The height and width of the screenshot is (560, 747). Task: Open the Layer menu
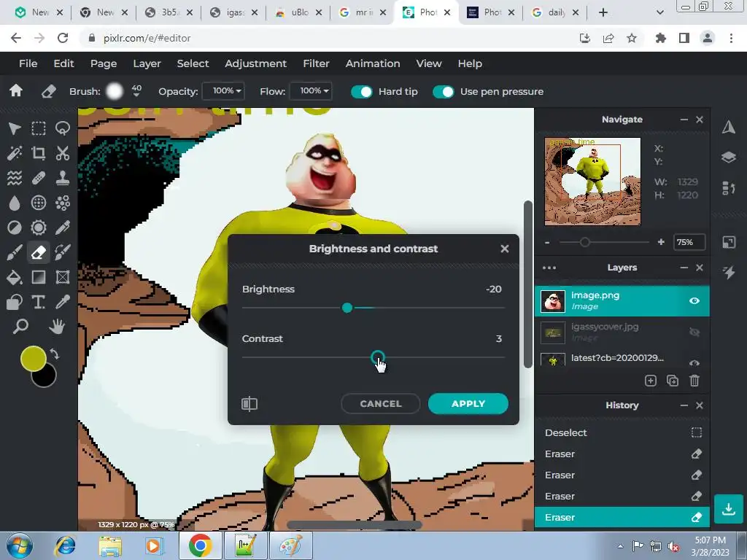147,63
